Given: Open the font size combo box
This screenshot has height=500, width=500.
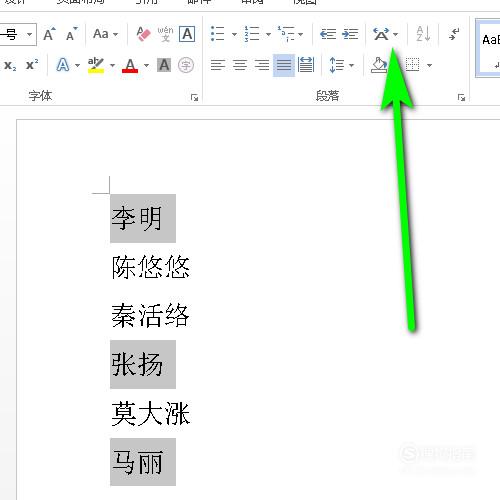Looking at the screenshot, I should (x=17, y=34).
